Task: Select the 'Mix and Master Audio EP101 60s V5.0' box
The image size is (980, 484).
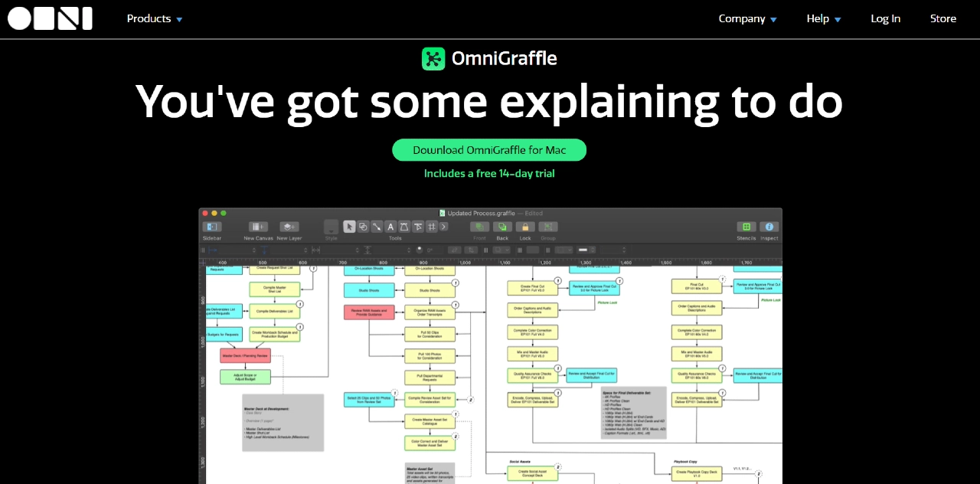Action: tap(697, 355)
